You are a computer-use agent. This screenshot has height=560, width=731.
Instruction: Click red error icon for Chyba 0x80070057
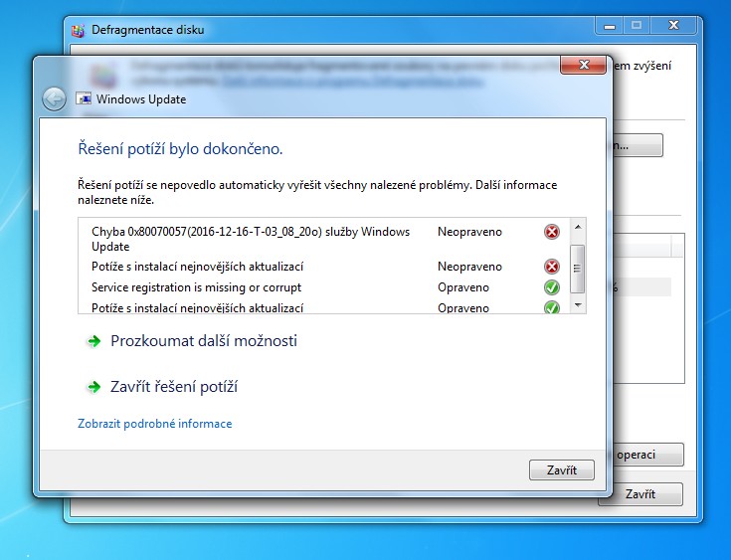click(552, 232)
